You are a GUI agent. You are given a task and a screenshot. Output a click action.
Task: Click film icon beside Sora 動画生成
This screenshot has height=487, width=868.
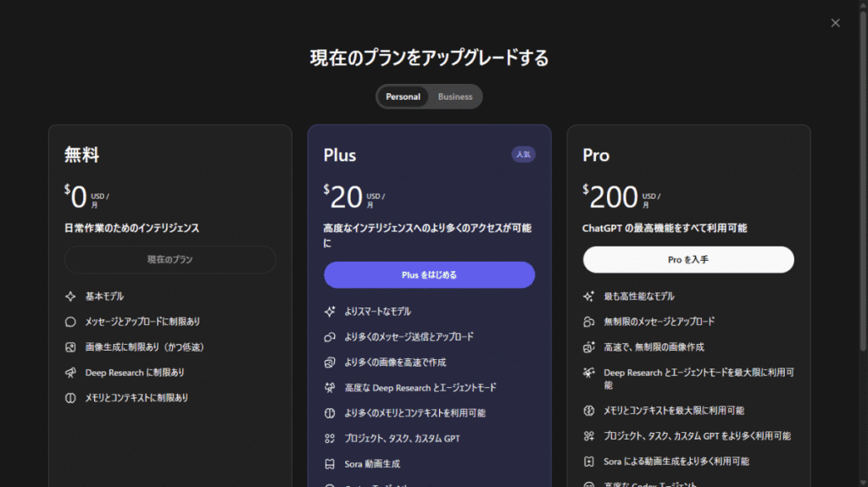pos(330,464)
